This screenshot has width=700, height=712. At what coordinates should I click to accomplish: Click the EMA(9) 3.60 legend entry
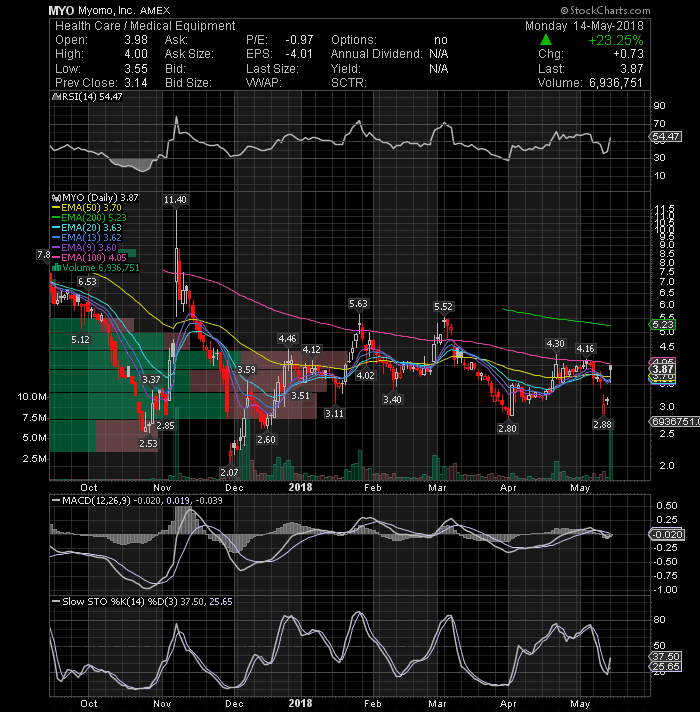[x=84, y=248]
